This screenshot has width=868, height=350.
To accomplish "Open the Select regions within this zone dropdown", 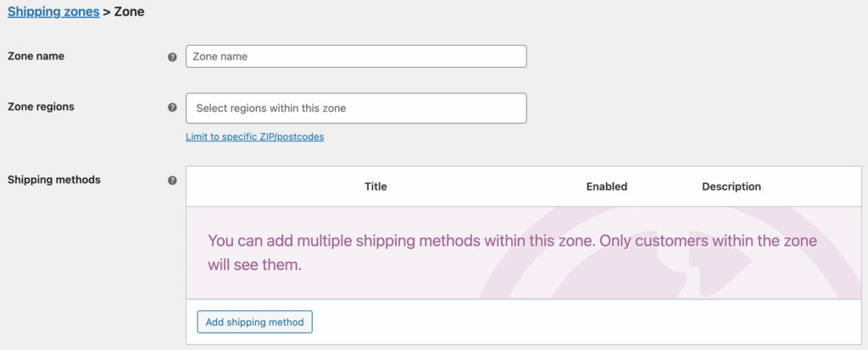I will (x=356, y=108).
